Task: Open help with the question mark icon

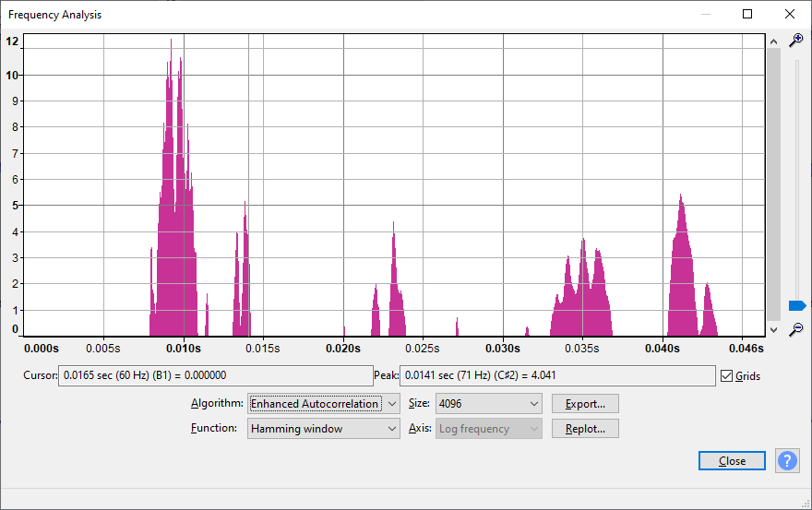Action: tap(786, 461)
